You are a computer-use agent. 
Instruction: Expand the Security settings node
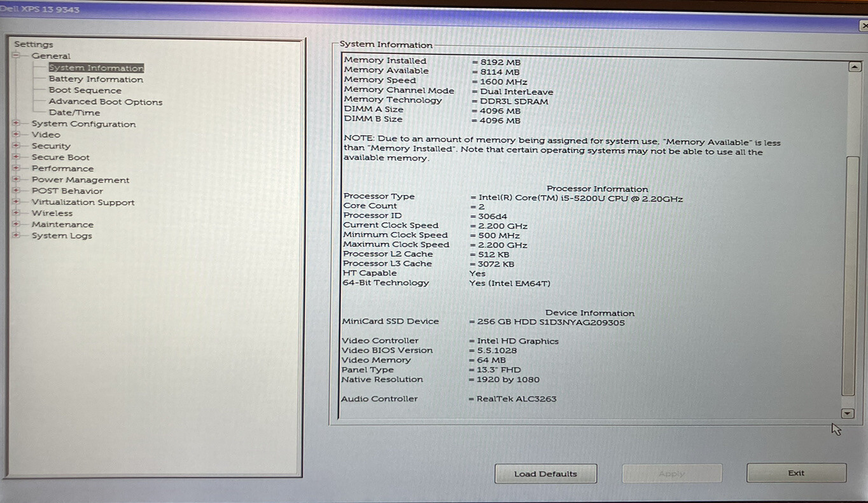pyautogui.click(x=17, y=146)
